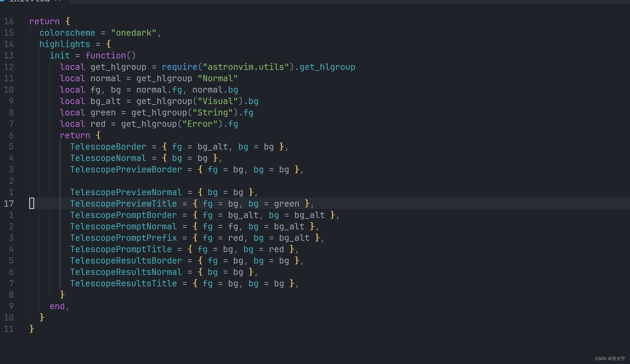Click relative line number 16 at top
The width and height of the screenshot is (630, 364).
pyautogui.click(x=9, y=21)
